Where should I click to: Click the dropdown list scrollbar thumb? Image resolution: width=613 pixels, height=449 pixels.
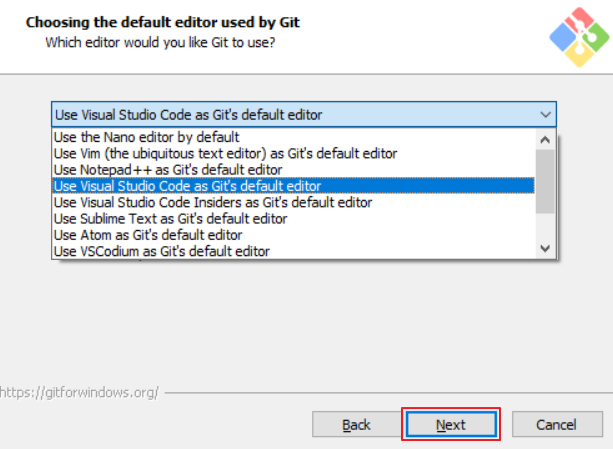tap(545, 182)
